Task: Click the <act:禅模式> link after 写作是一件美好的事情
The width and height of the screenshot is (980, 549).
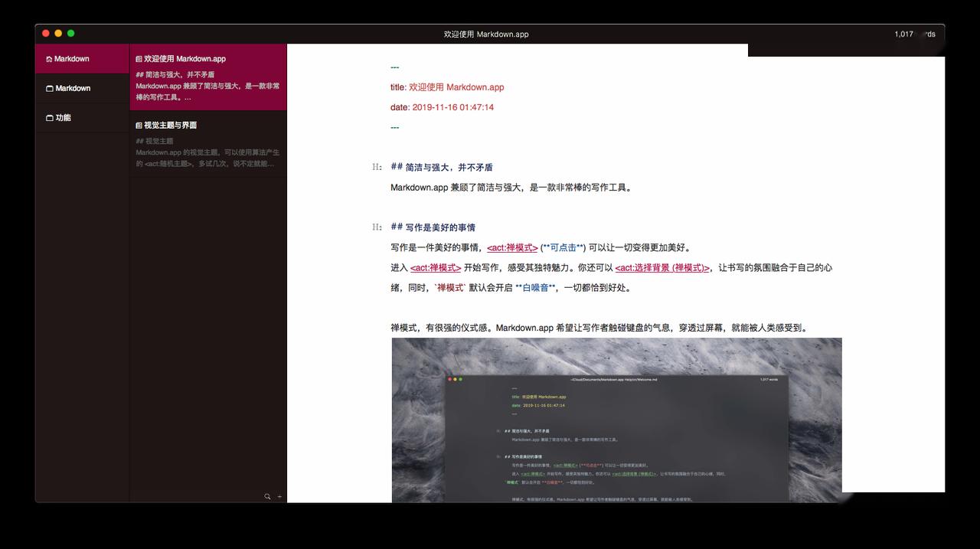Action: tap(512, 248)
